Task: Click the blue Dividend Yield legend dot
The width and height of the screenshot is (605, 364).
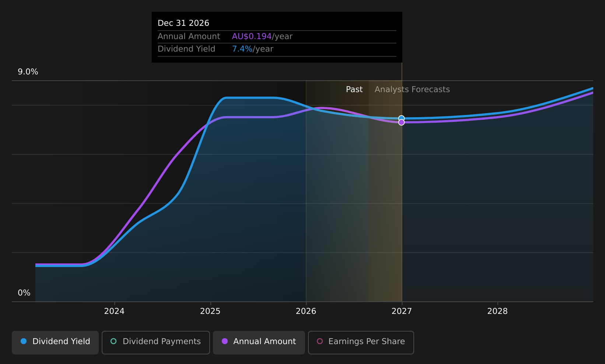Action: point(24,341)
